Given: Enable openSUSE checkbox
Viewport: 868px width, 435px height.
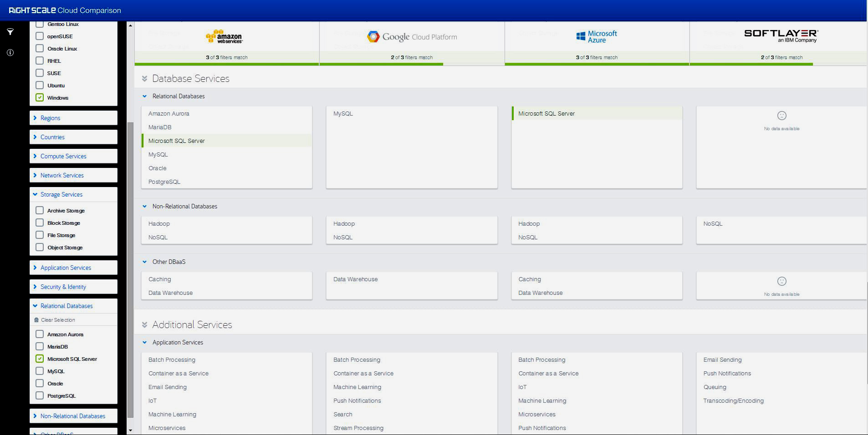Looking at the screenshot, I should [x=40, y=36].
